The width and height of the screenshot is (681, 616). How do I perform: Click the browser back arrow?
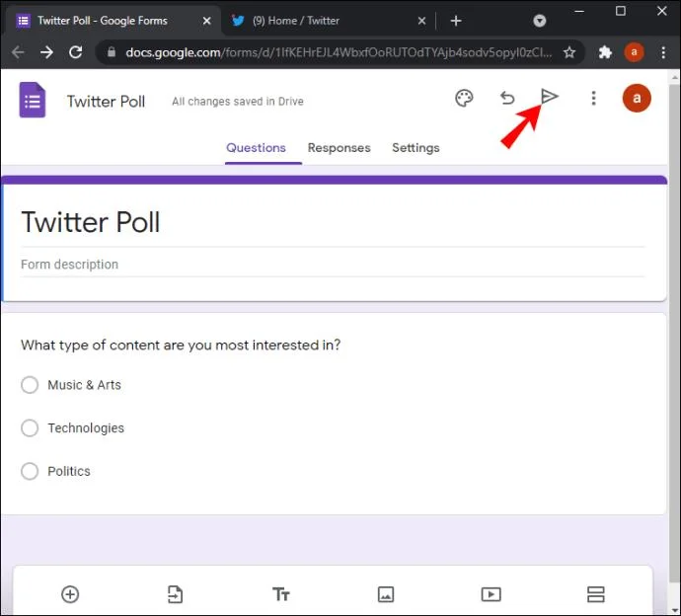coord(18,52)
